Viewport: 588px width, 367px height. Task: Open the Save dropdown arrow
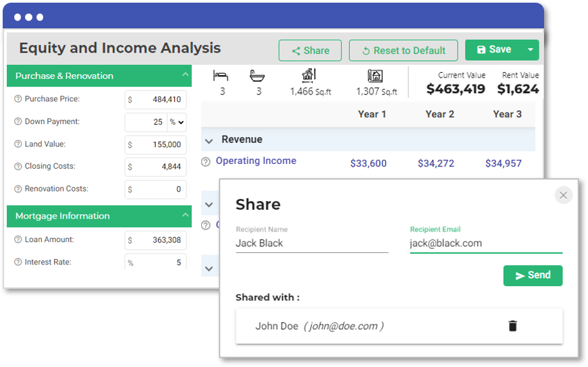click(530, 50)
